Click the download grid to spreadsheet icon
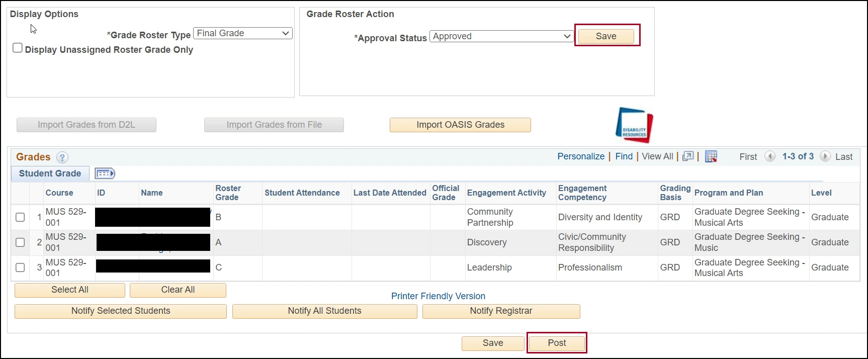 click(x=711, y=156)
